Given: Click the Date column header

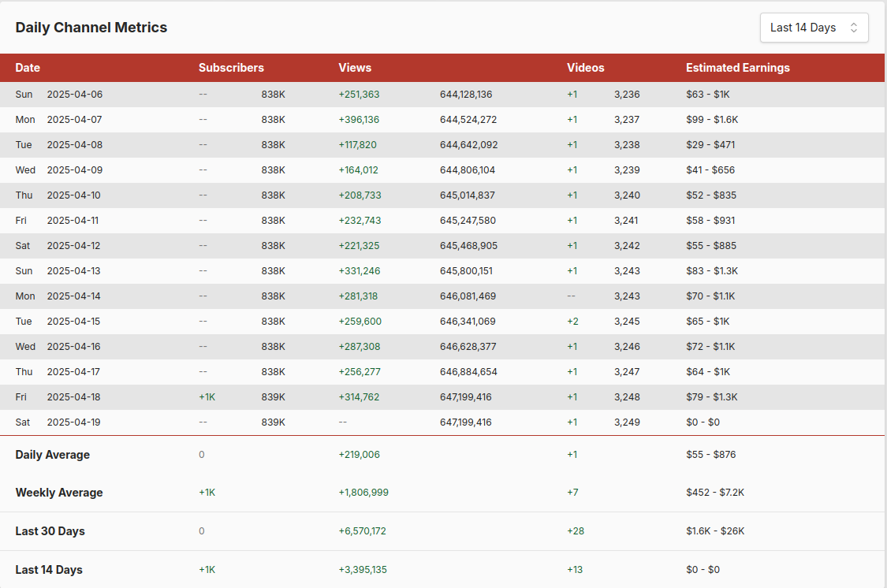Looking at the screenshot, I should [x=28, y=68].
